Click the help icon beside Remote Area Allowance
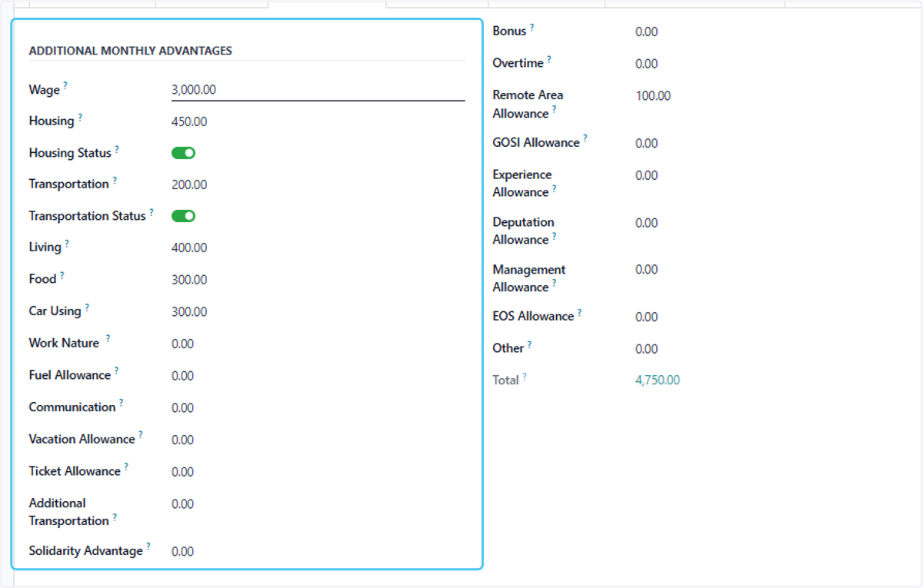 click(554, 110)
